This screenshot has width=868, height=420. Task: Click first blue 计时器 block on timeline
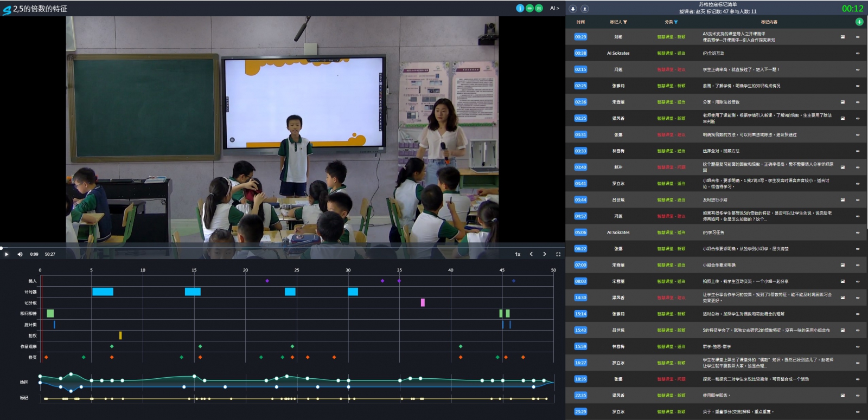click(x=103, y=292)
